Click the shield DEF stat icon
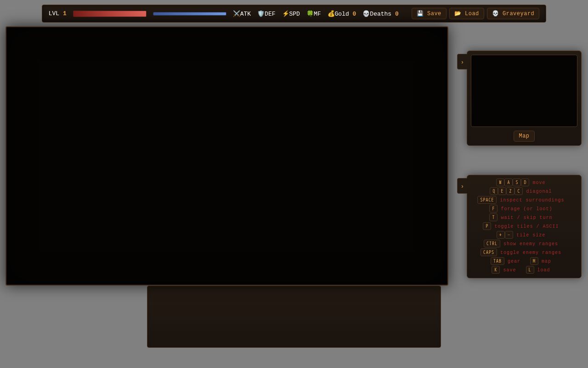 pos(261,14)
